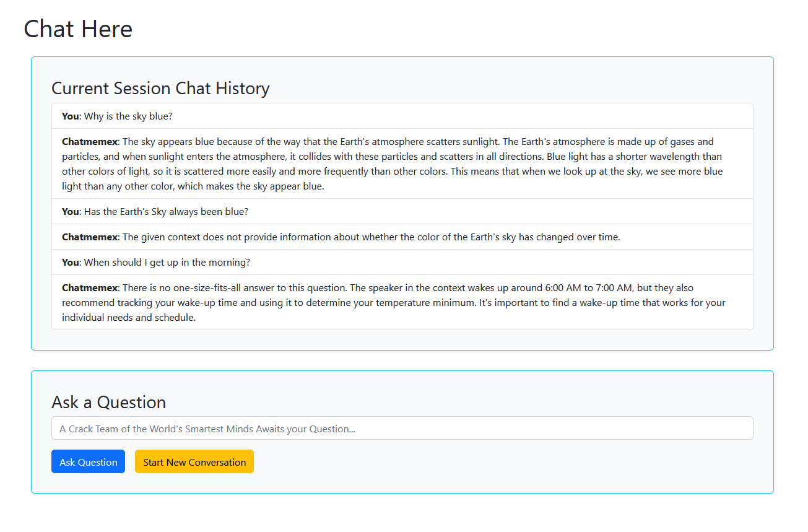The height and width of the screenshot is (532, 808).
Task: Select the reply about context lacking sky color history
Action: coord(341,237)
